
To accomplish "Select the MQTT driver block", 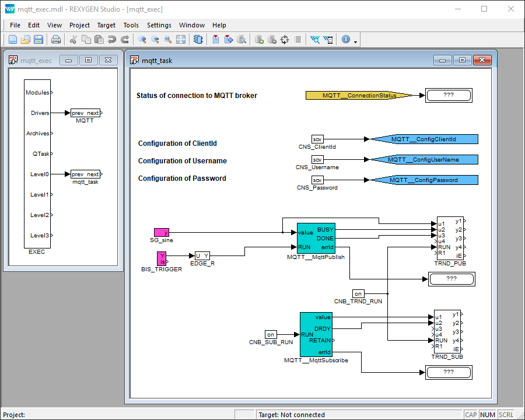I will (85, 113).
